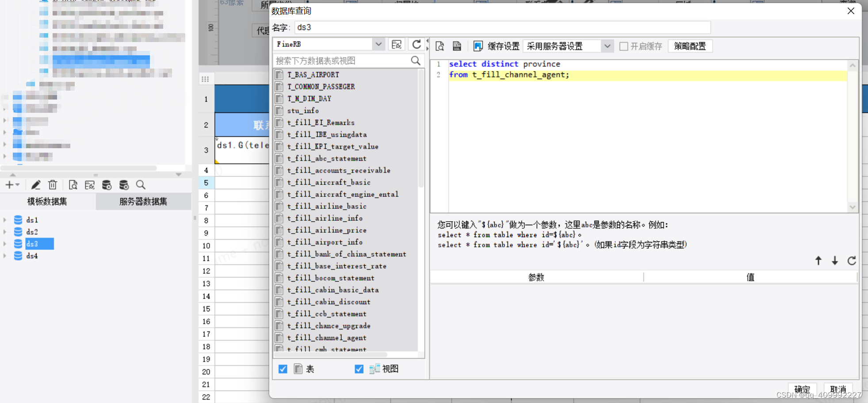
Task: Select the T_M_DIM_DAY table
Action: click(309, 99)
